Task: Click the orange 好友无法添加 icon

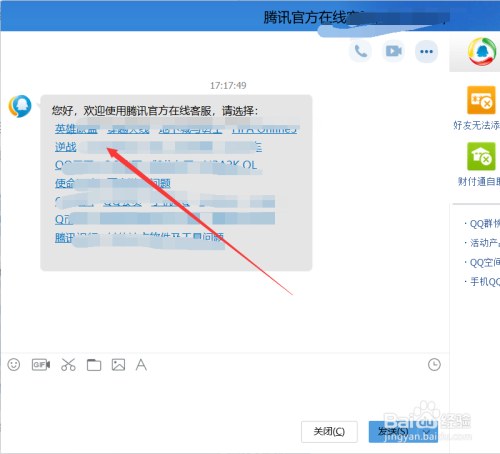Action: coord(481,100)
